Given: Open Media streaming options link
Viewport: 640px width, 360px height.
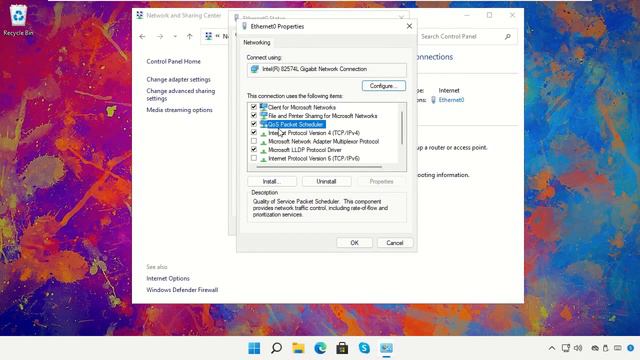Looking at the screenshot, I should click(179, 110).
